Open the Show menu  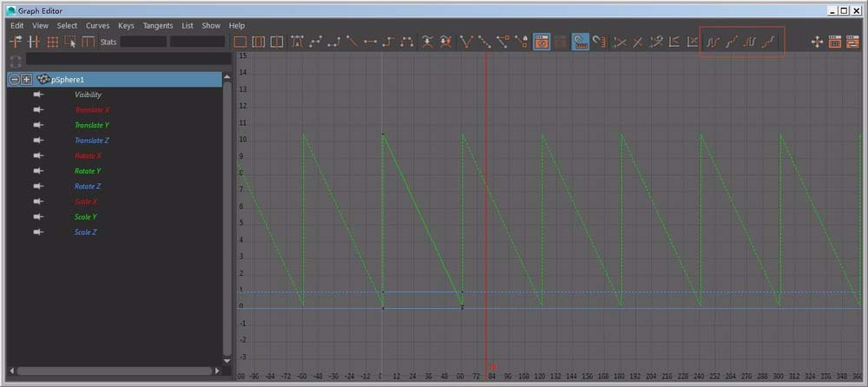pos(211,25)
